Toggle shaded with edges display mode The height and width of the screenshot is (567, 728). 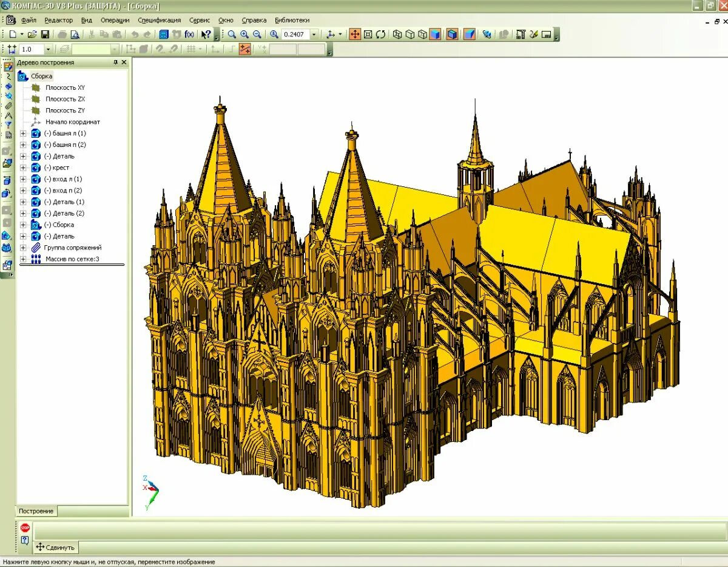tap(452, 35)
